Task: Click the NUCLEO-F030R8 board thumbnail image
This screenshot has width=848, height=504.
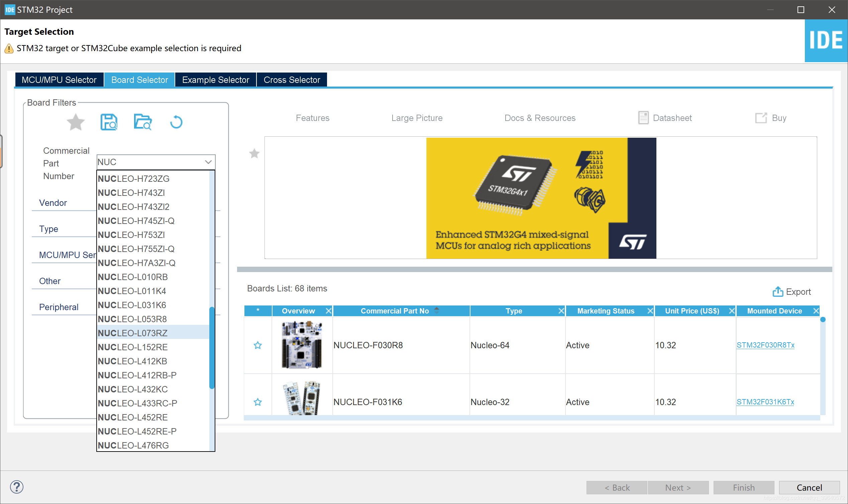Action: pos(302,345)
